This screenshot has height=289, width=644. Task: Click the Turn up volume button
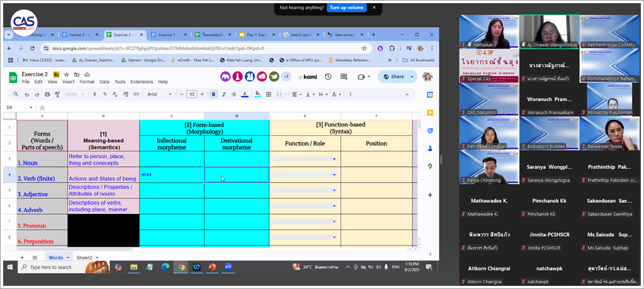[346, 8]
